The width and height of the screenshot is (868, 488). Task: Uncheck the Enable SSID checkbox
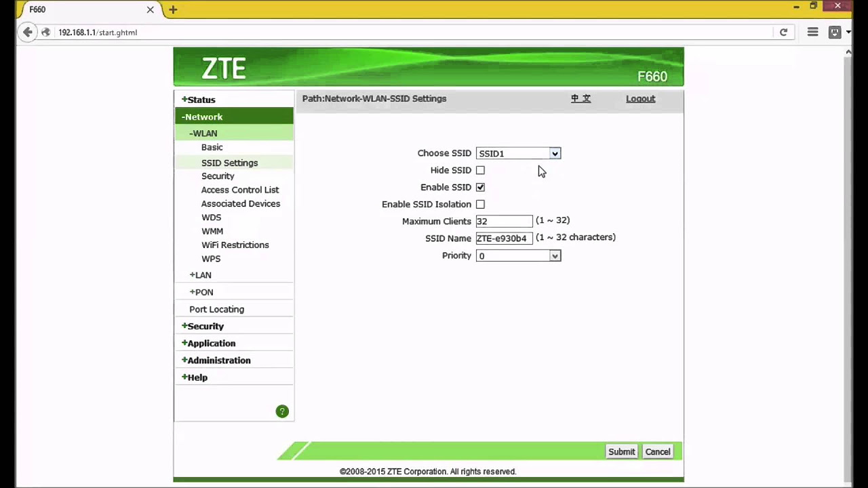pyautogui.click(x=480, y=187)
